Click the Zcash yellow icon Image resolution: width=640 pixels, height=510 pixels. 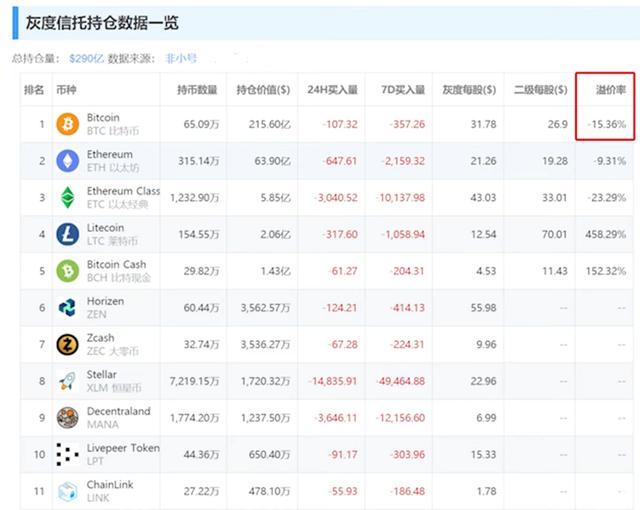click(x=67, y=344)
